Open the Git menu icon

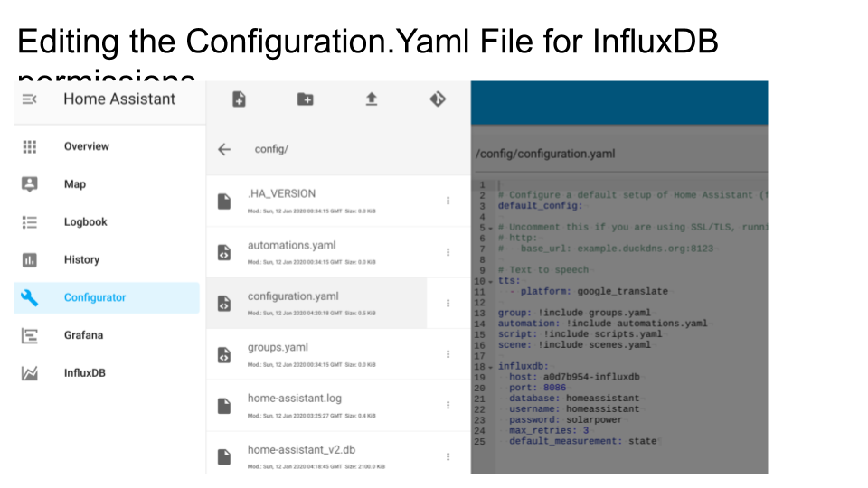click(438, 99)
